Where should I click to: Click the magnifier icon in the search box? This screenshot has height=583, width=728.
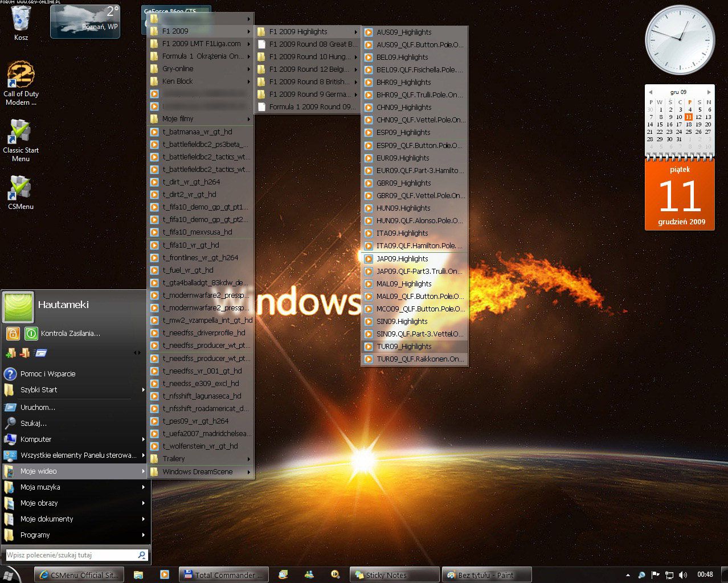tap(142, 555)
